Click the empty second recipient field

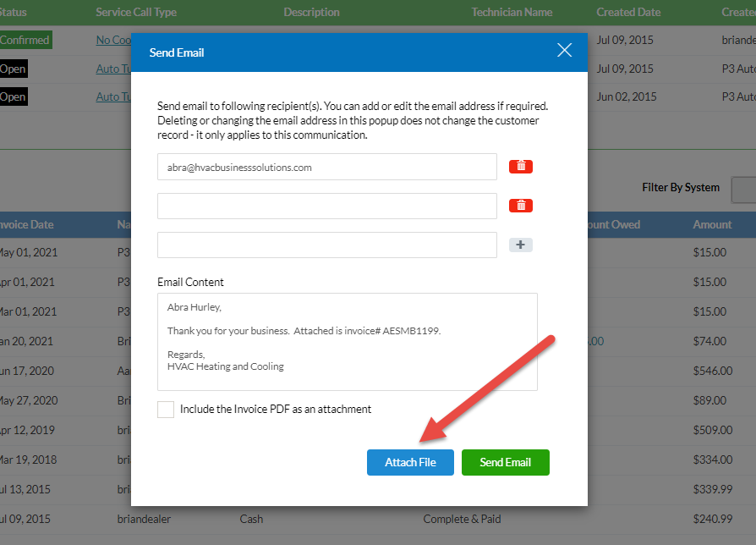tap(326, 206)
